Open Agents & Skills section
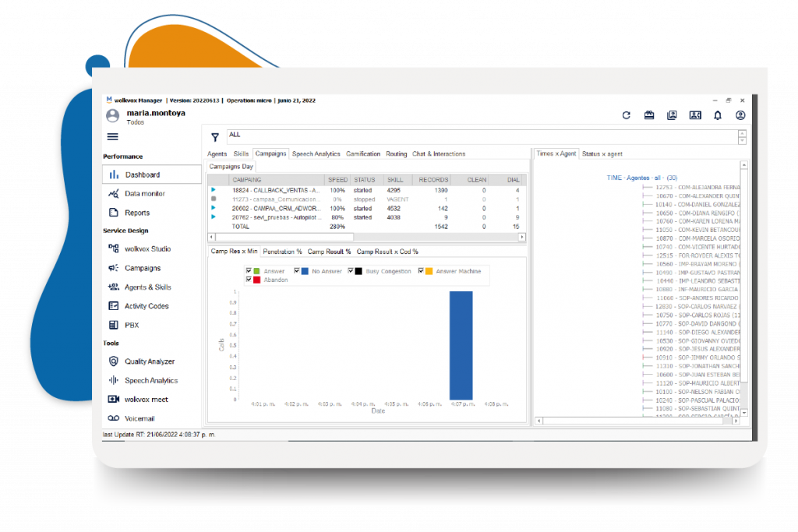Image resolution: width=798 pixels, height=532 pixels. (147, 287)
